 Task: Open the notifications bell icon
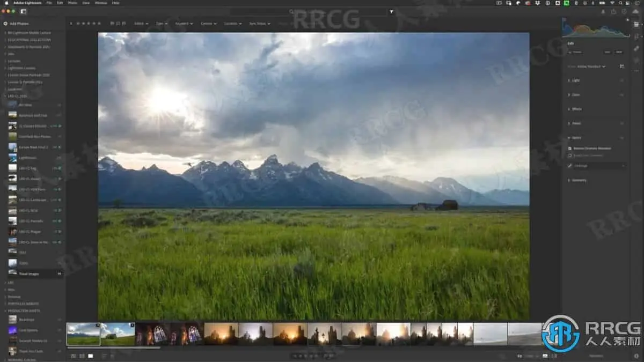(x=602, y=11)
